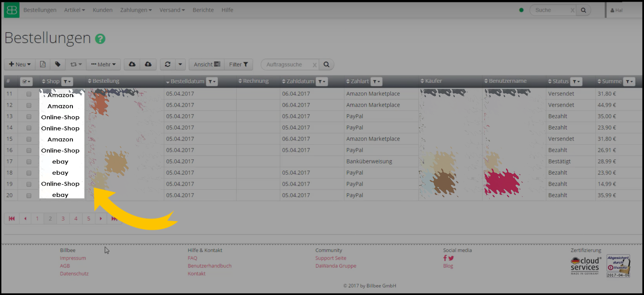Open the Zahldatum column filter dropdown
644x295 pixels.
(322, 82)
